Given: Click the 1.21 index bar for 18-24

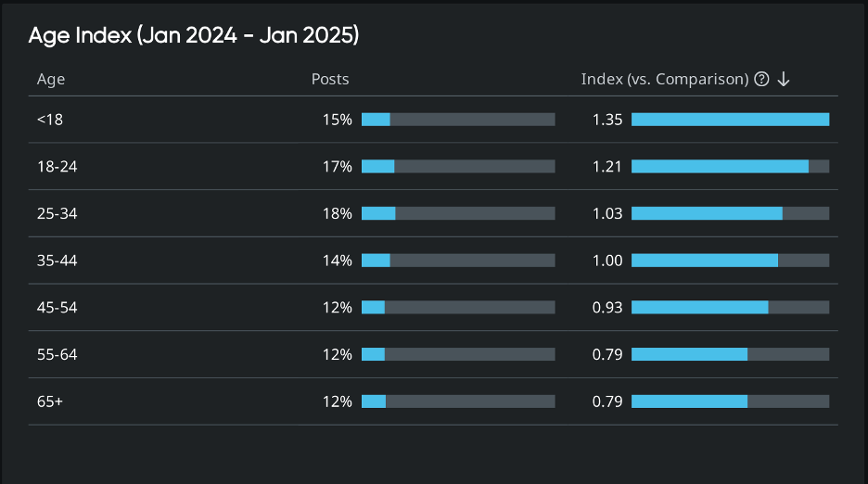Looking at the screenshot, I should coord(730,167).
